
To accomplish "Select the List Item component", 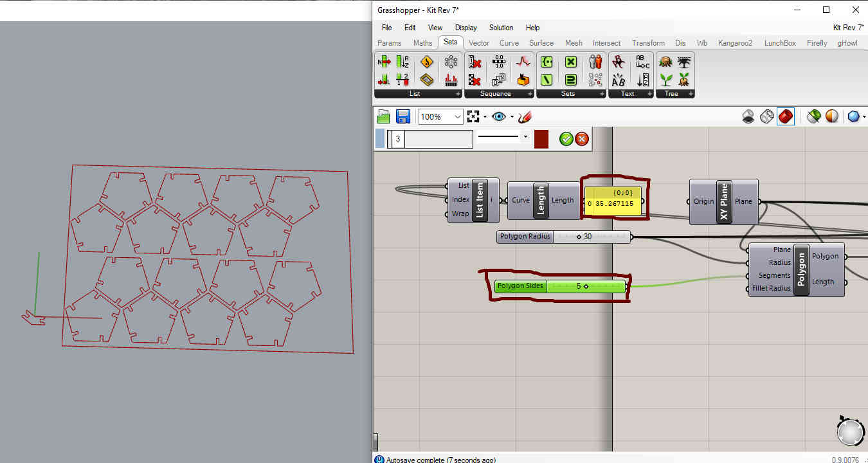I will pos(473,200).
